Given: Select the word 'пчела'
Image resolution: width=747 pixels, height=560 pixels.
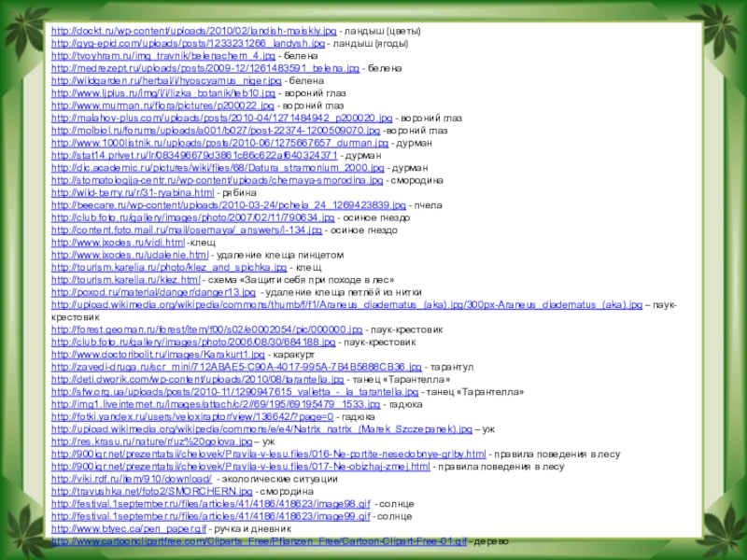Looking at the screenshot, I should coord(428,204).
